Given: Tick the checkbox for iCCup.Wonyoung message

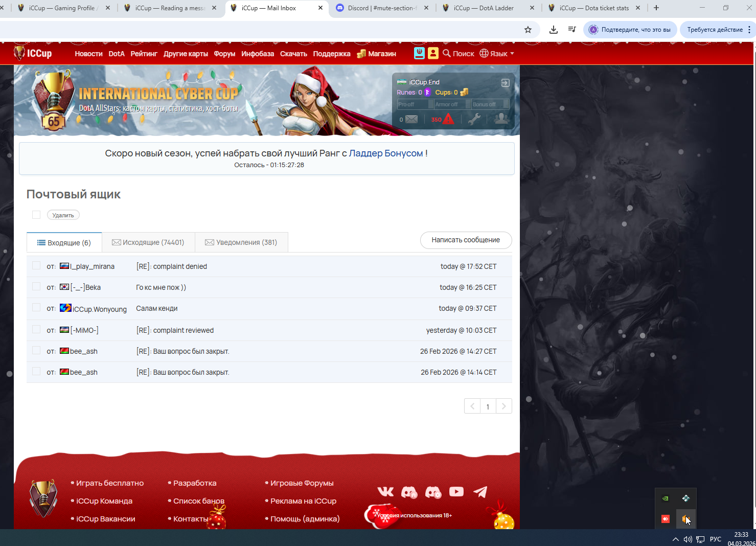Looking at the screenshot, I should (36, 307).
